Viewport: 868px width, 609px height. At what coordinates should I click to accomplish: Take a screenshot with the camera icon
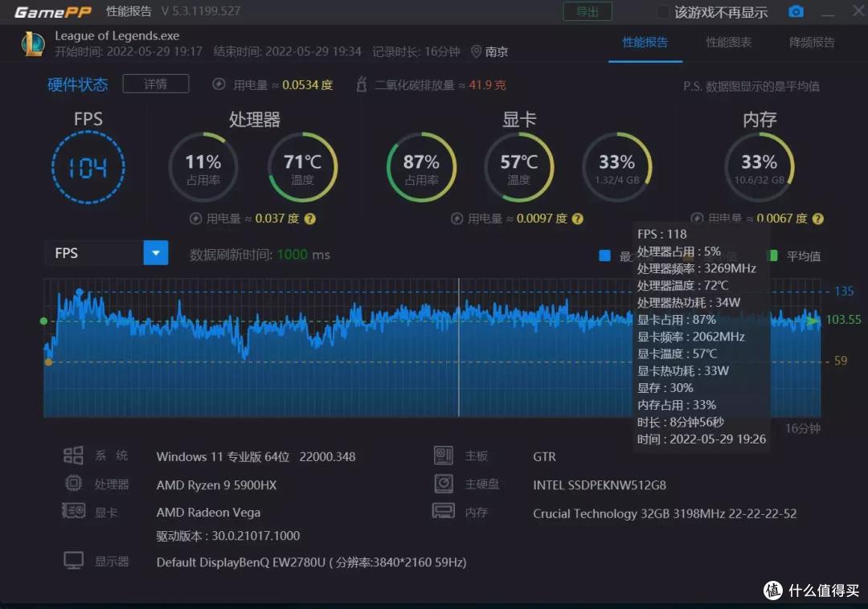[796, 11]
